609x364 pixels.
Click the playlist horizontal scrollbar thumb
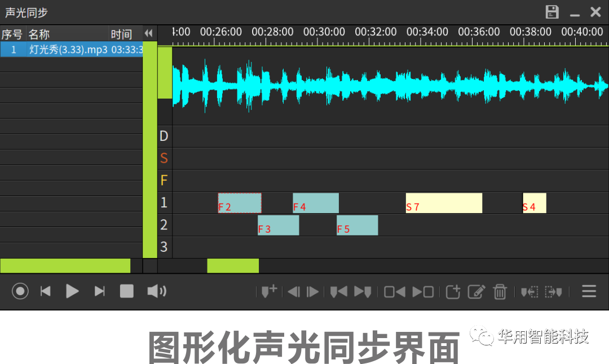click(x=65, y=266)
